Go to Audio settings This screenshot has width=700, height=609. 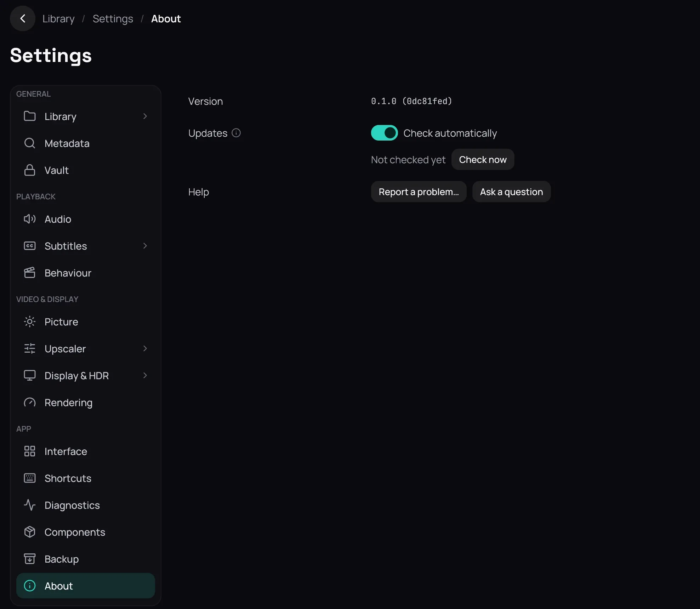(86, 219)
